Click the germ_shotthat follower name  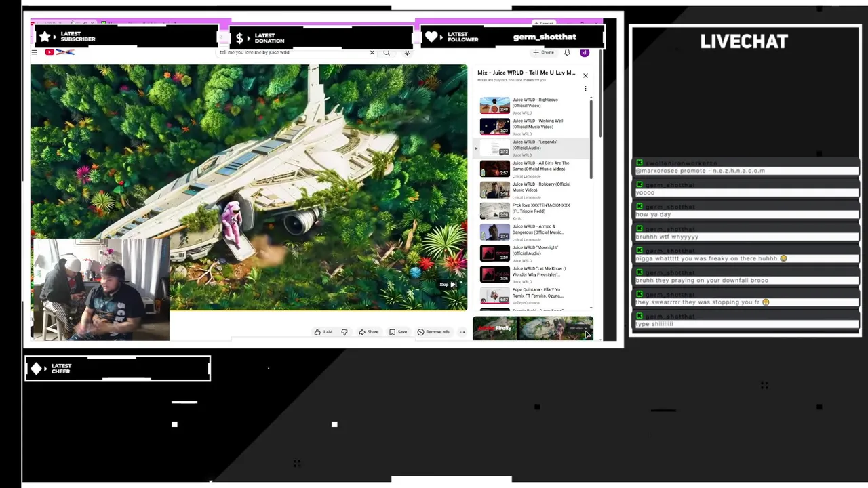(x=545, y=37)
